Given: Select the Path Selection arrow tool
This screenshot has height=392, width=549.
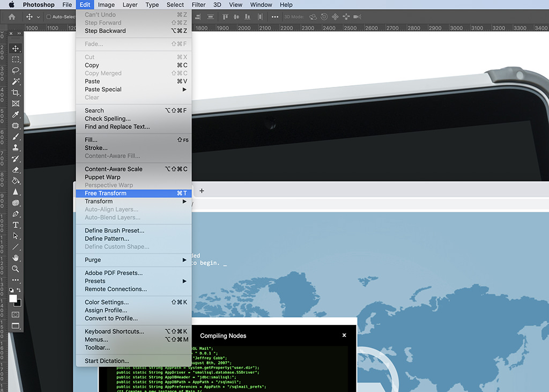Looking at the screenshot, I should [16, 236].
